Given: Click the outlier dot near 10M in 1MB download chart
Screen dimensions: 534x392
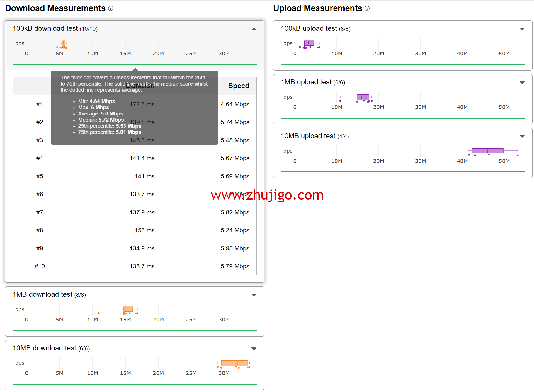Looking at the screenshot, I should (x=99, y=313).
